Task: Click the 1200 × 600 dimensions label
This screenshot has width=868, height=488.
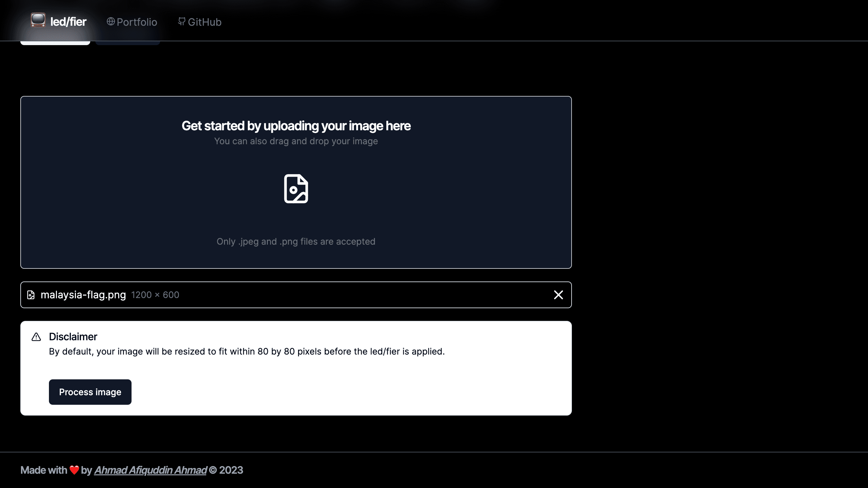Action: click(x=155, y=295)
